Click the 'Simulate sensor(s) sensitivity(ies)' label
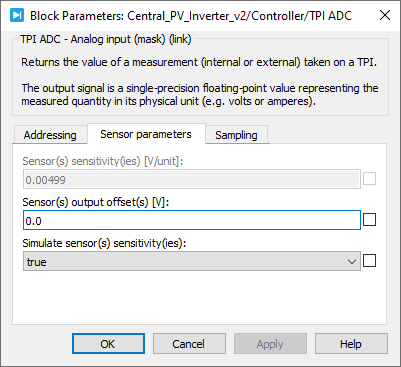The height and width of the screenshot is (367, 401). pyautogui.click(x=104, y=243)
